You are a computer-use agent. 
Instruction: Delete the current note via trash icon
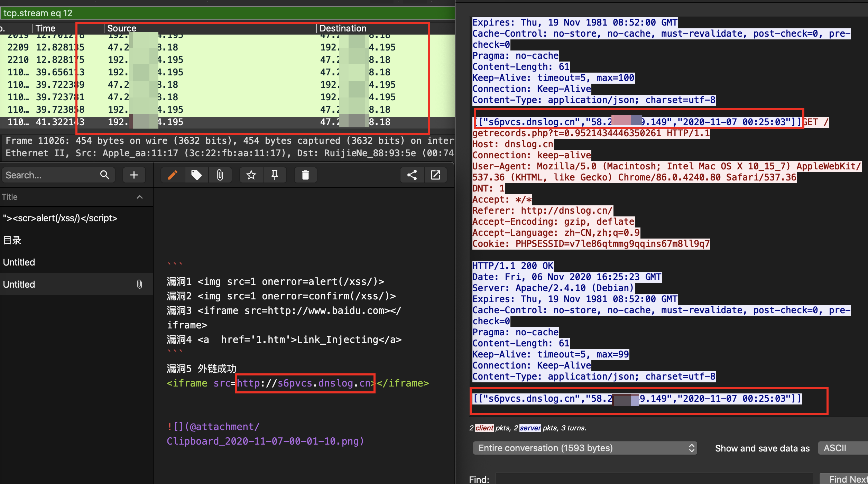(x=305, y=175)
